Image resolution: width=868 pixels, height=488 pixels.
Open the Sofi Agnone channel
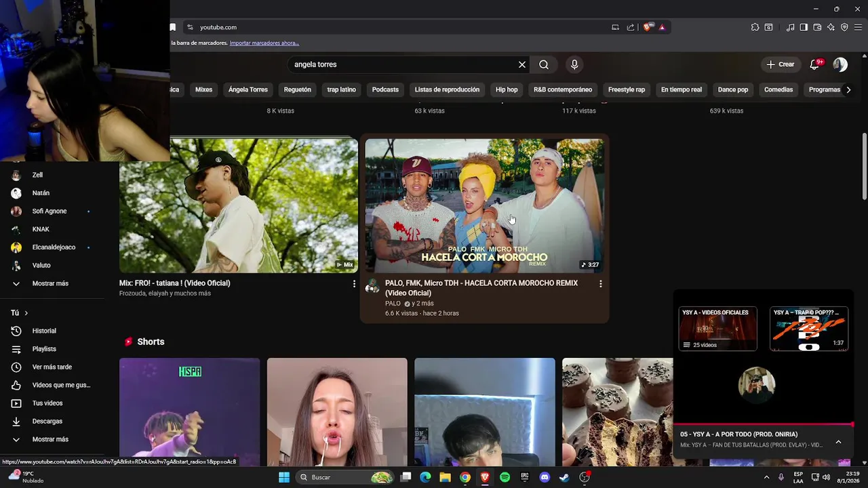[x=51, y=211]
